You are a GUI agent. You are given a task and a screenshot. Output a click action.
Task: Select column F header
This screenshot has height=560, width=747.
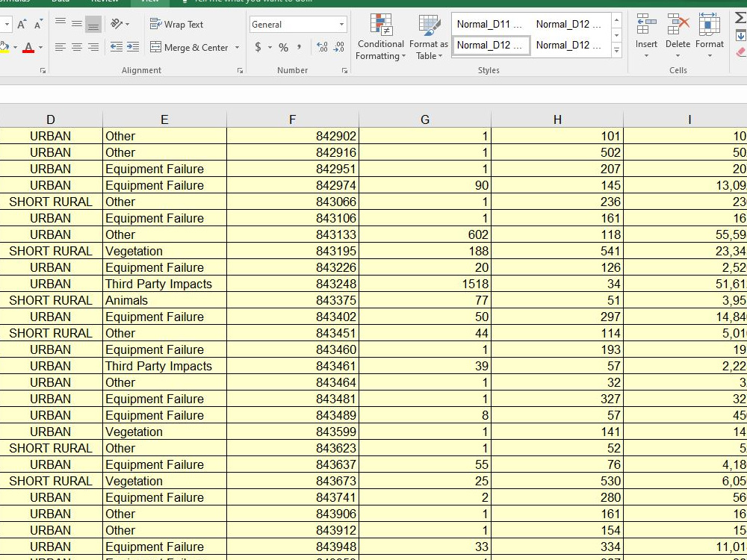click(293, 119)
